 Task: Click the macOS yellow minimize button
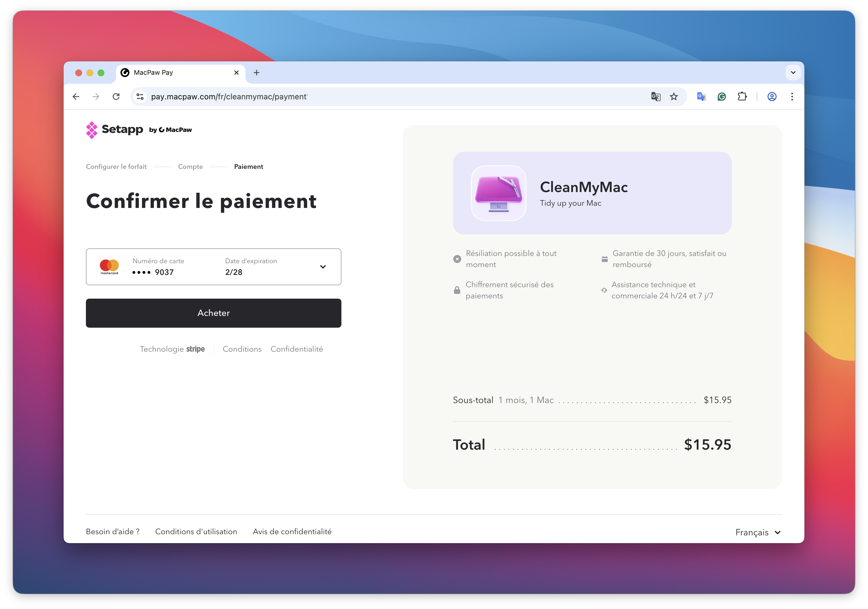coord(90,73)
